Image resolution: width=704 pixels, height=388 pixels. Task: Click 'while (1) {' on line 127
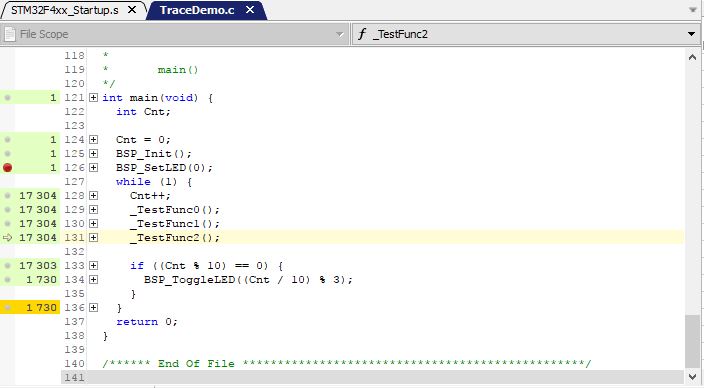[x=154, y=181]
